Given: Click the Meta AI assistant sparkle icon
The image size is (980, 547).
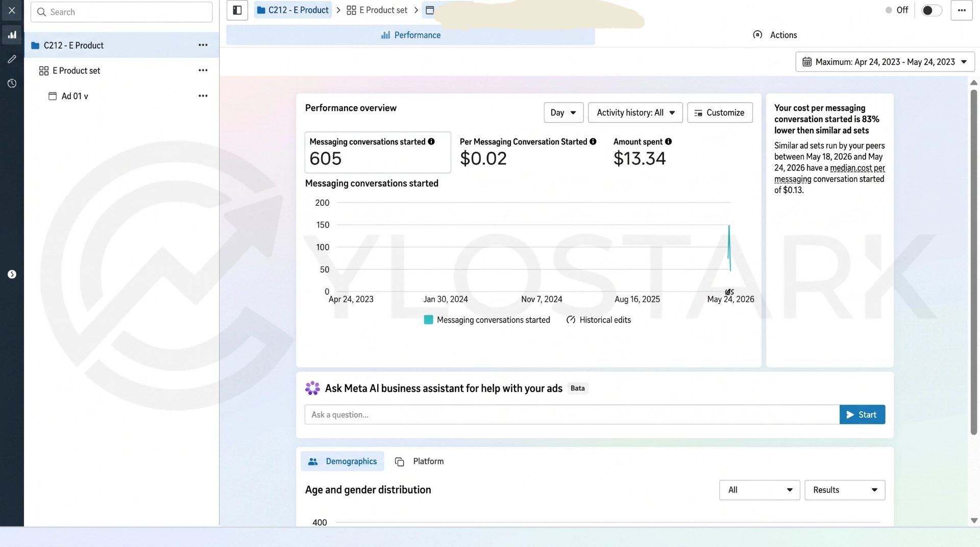Looking at the screenshot, I should tap(312, 388).
